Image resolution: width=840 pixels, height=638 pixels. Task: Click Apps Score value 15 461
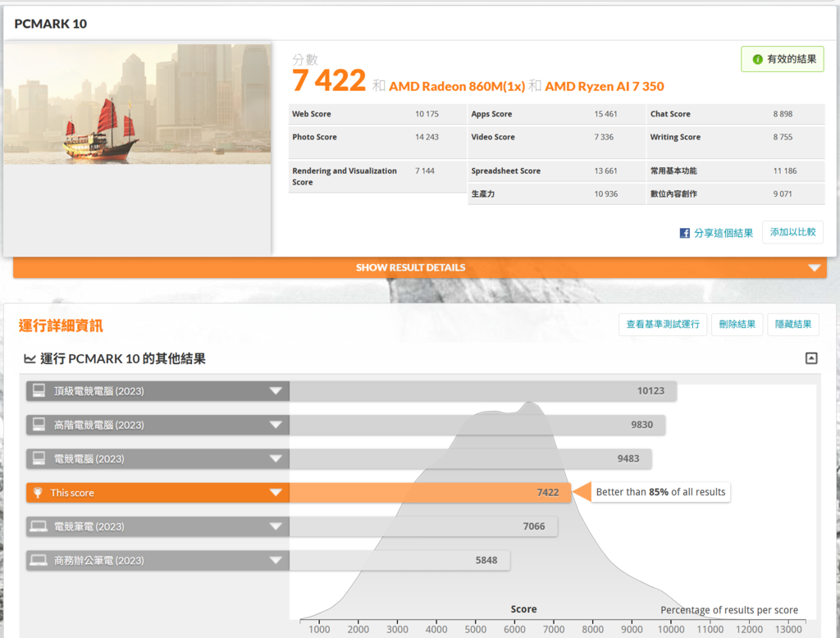click(605, 114)
